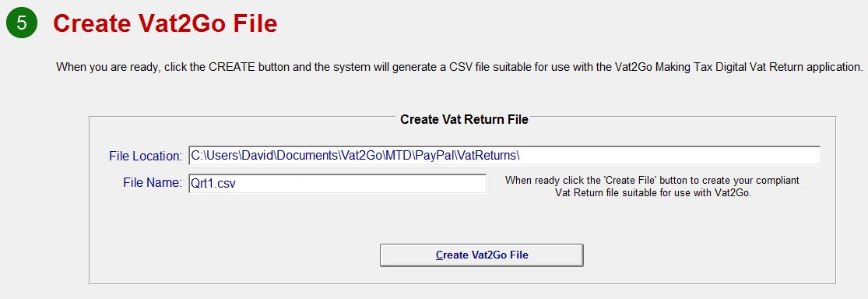Click the red Create Vat2Go File heading
868x299 pixels.
pos(164,24)
